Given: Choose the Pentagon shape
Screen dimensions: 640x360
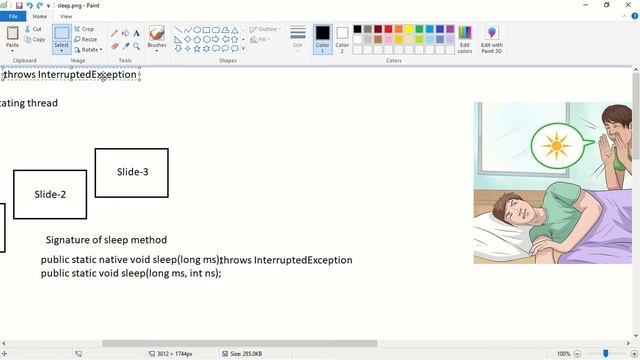Looking at the screenshot, I should [197, 39].
